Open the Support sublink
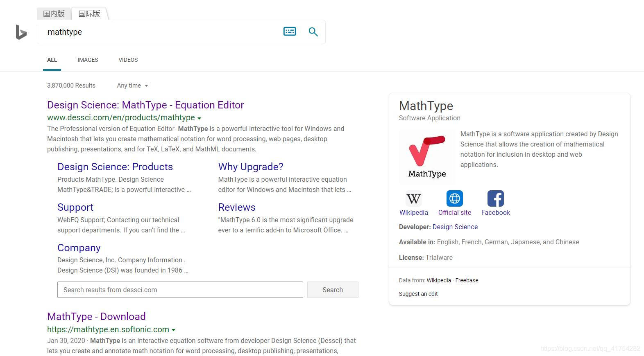This screenshot has height=356, width=644. coord(75,207)
